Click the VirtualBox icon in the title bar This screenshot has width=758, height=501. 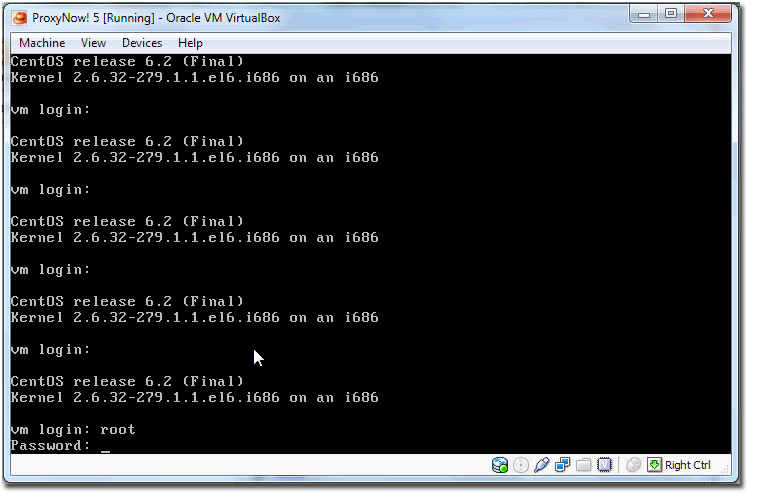point(20,18)
